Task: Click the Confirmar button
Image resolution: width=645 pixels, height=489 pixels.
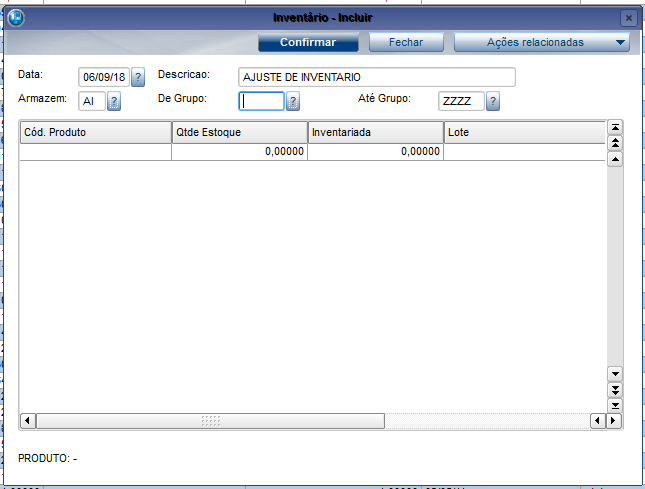Action: coord(308,42)
